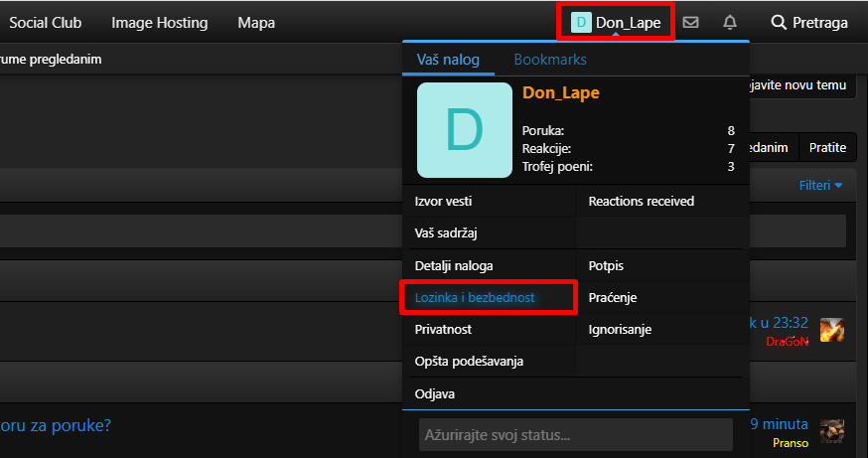Click Pranso's avatar thumbnail

tap(832, 431)
